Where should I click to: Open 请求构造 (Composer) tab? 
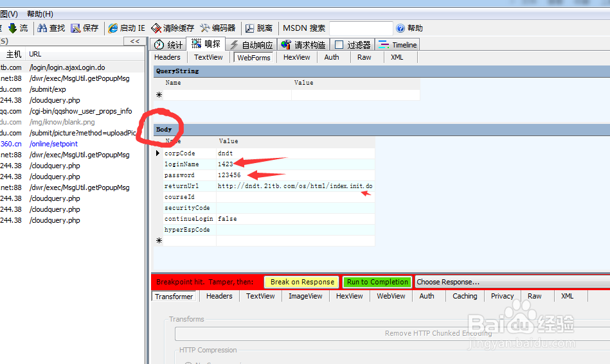tap(303, 45)
